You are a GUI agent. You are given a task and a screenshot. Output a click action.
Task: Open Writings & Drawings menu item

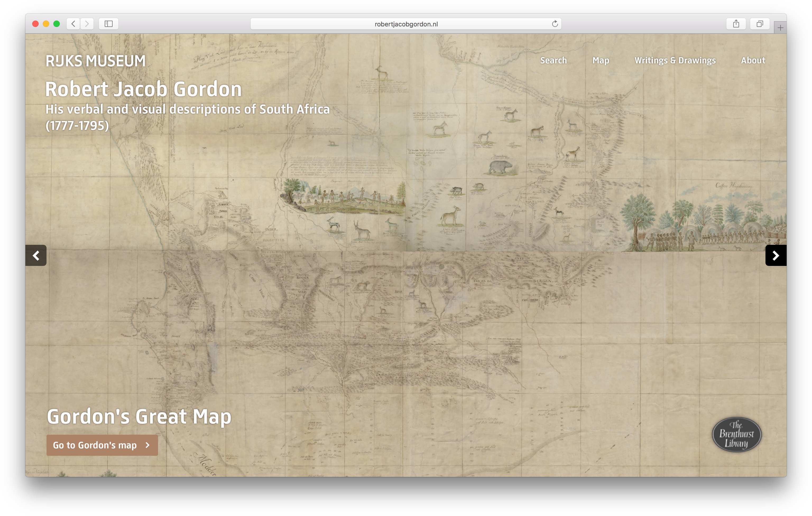tap(675, 61)
